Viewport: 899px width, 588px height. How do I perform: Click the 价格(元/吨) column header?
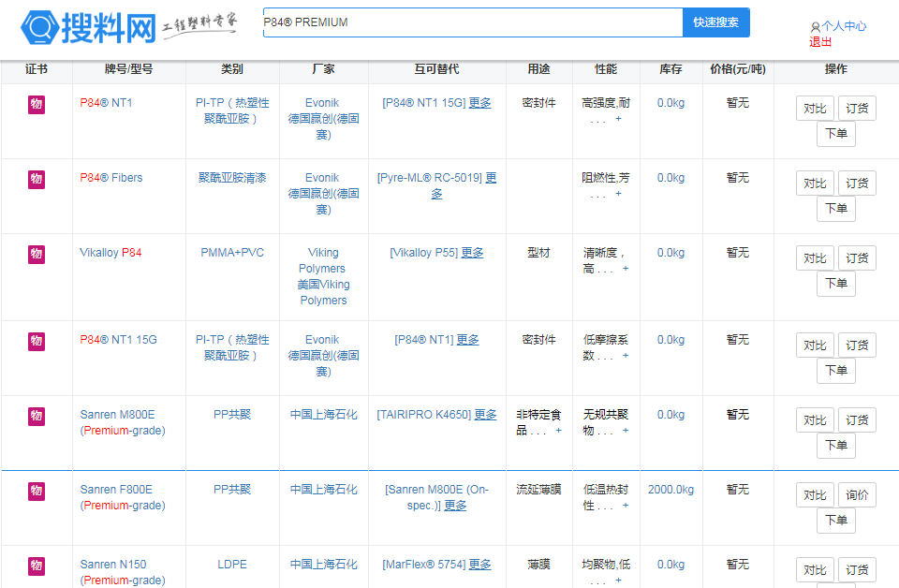(x=737, y=69)
